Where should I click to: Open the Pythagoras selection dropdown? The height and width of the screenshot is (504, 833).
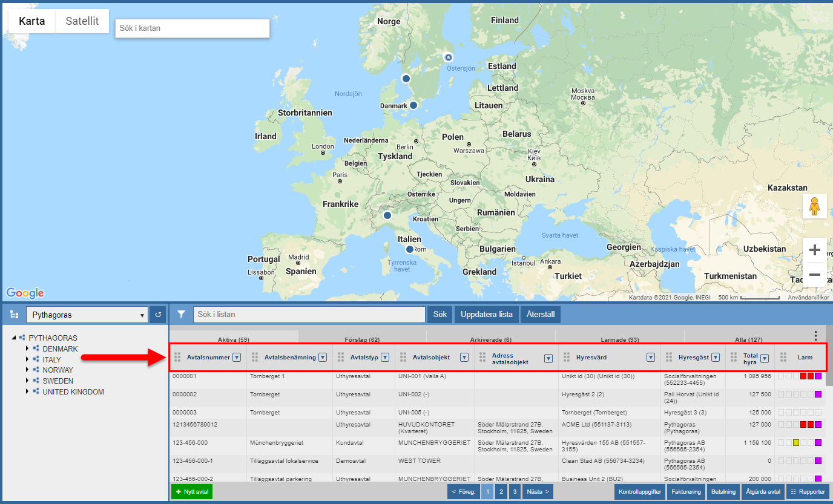(x=87, y=315)
